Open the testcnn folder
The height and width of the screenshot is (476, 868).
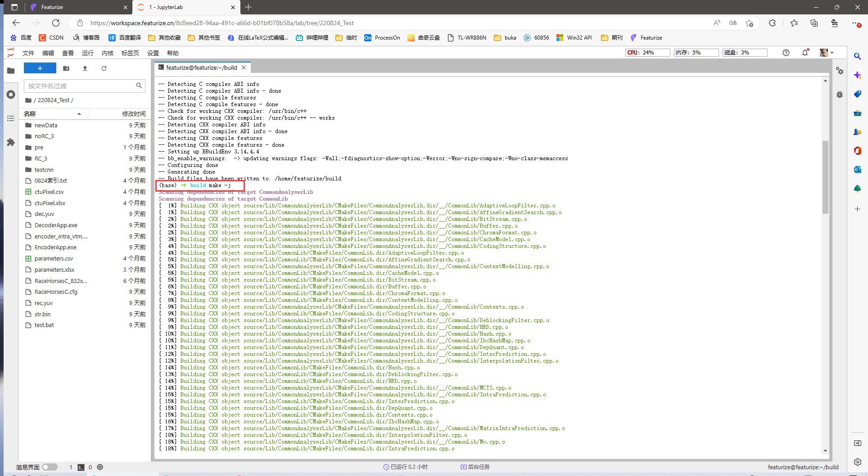(x=86, y=170)
